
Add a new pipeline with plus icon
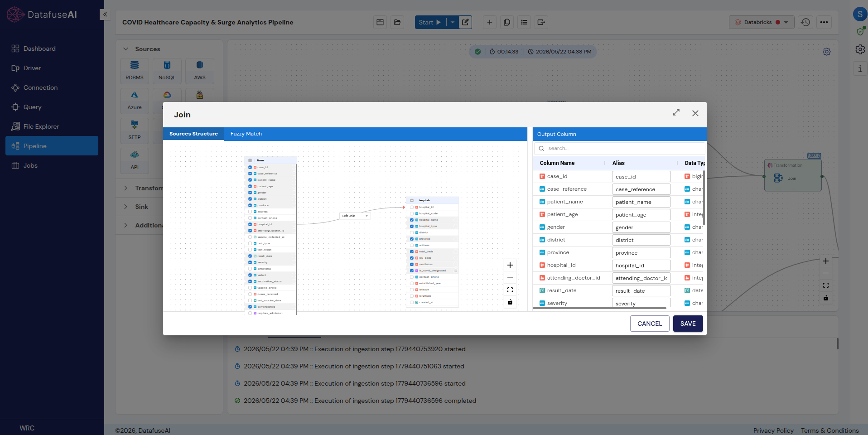tap(490, 22)
